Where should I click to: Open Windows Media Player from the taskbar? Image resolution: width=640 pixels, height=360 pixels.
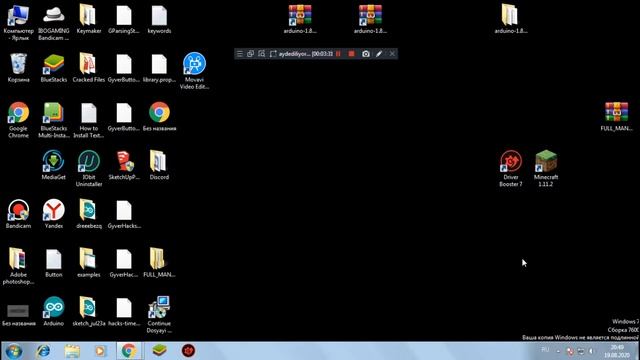click(100, 351)
